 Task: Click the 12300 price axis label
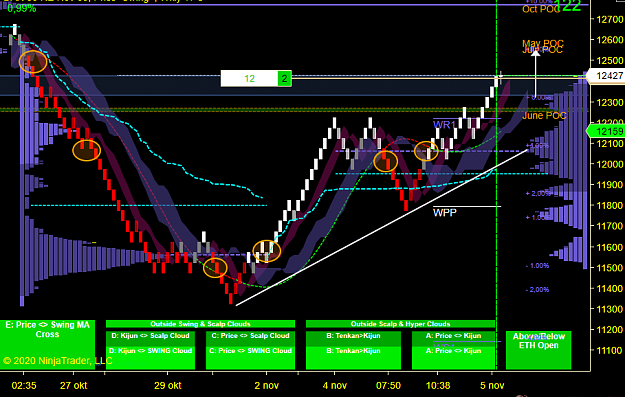[610, 102]
